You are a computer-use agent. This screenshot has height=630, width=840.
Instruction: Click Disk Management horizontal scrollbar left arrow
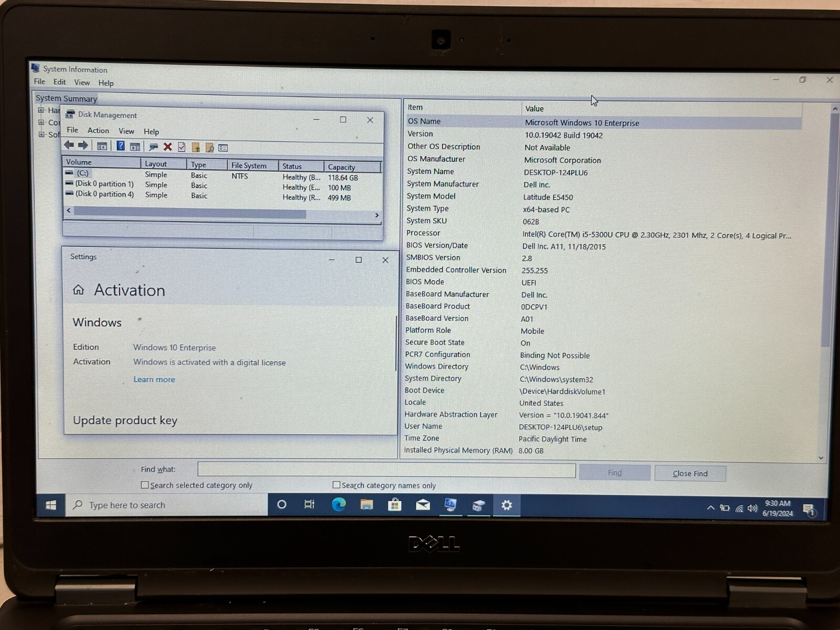pos(68,210)
